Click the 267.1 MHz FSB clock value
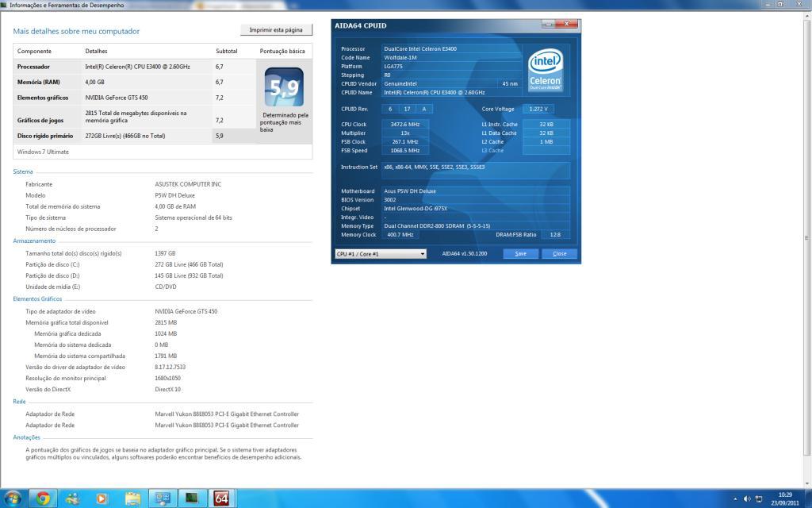This screenshot has height=508, width=812. pyautogui.click(x=405, y=141)
